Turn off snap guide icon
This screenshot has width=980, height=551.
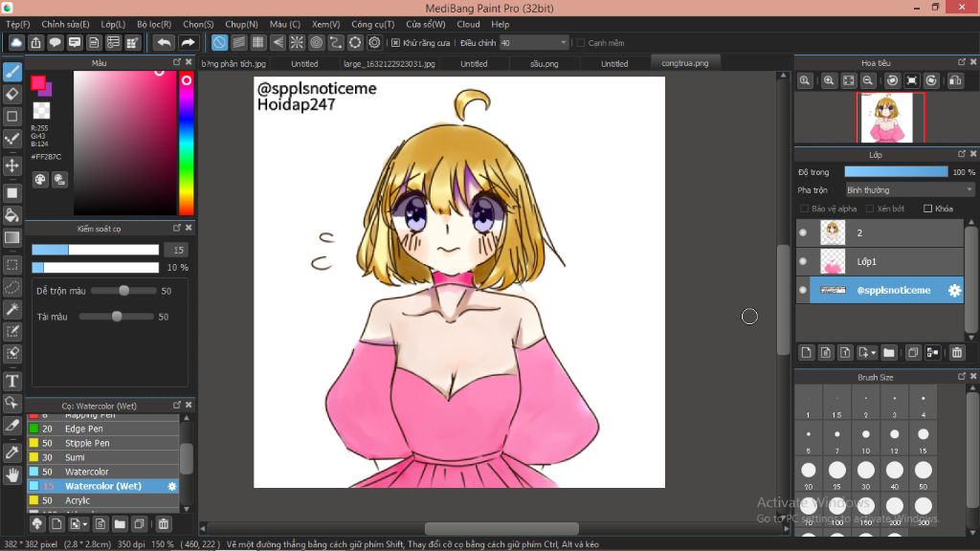click(x=219, y=42)
